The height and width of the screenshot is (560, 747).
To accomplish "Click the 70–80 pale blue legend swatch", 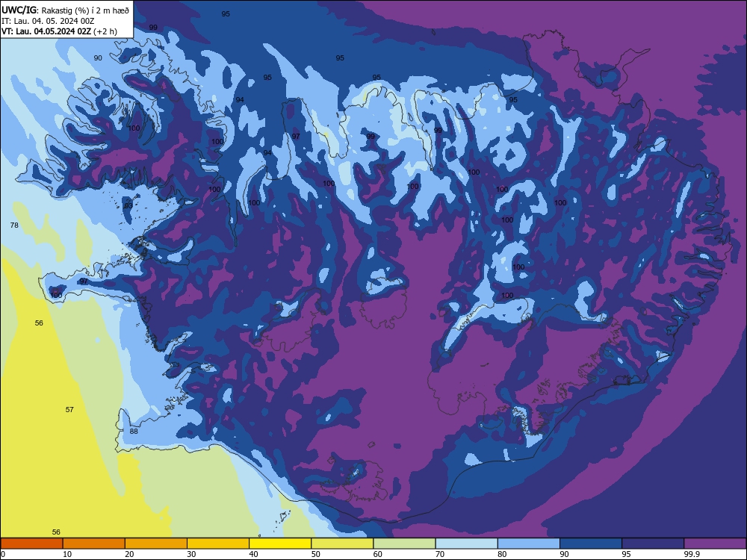I will point(466,544).
